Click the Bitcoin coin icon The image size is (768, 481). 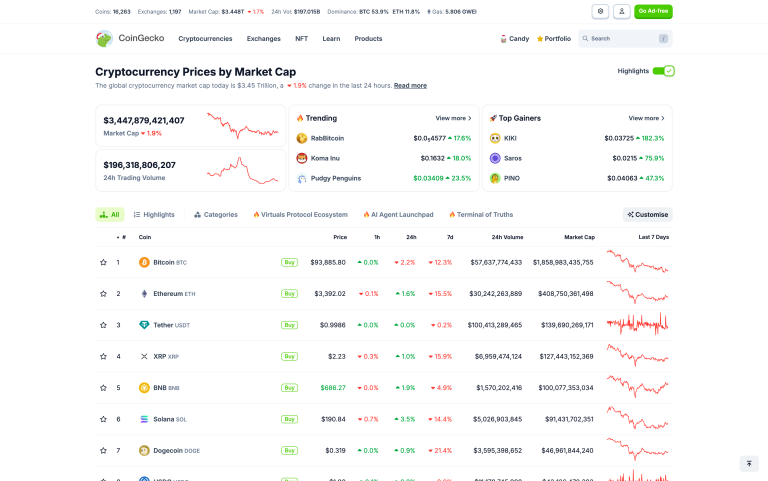[144, 263]
